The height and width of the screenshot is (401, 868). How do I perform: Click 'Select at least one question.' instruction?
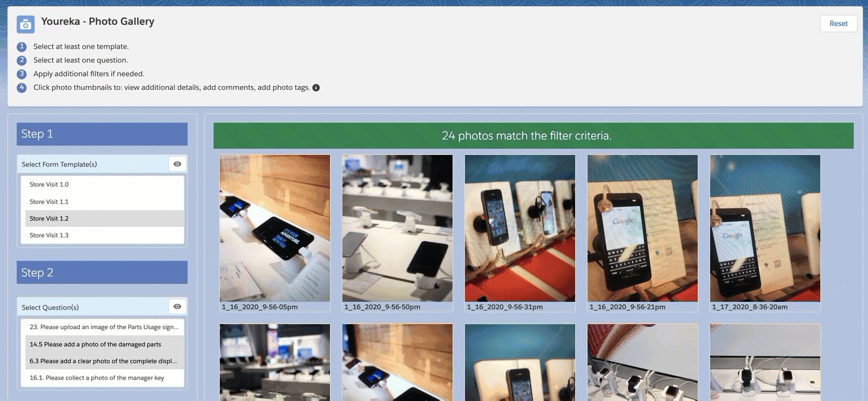pos(80,60)
